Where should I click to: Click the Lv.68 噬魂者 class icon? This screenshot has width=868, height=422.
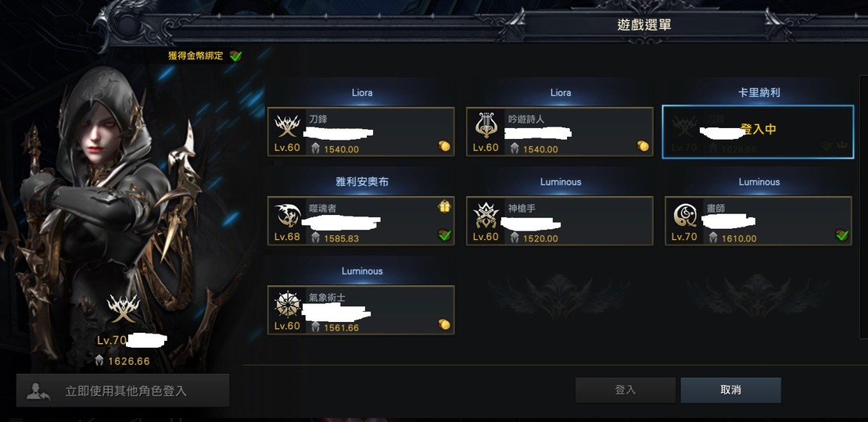click(x=288, y=216)
